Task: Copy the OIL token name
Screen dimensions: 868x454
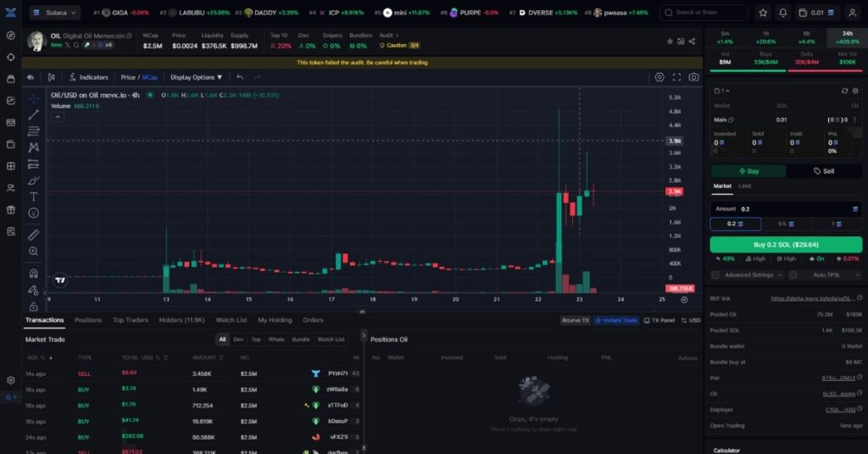Action: [129, 36]
